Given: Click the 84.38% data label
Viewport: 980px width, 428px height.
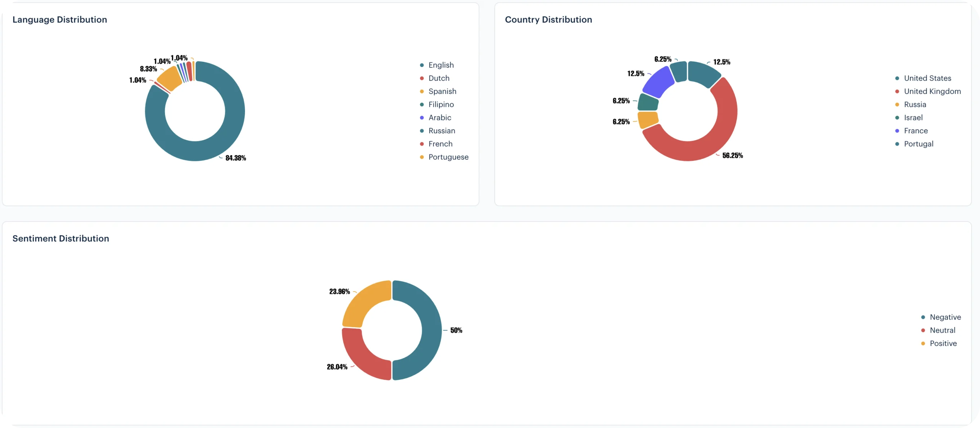Looking at the screenshot, I should click(235, 158).
